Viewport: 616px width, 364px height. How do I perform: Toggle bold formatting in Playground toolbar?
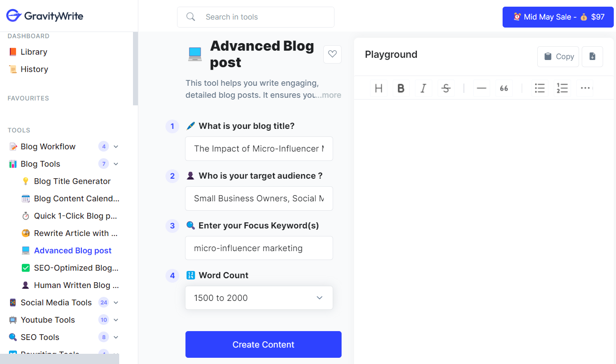click(x=401, y=88)
